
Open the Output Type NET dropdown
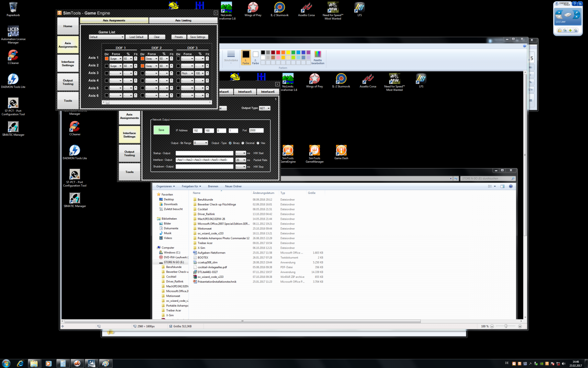point(265,108)
